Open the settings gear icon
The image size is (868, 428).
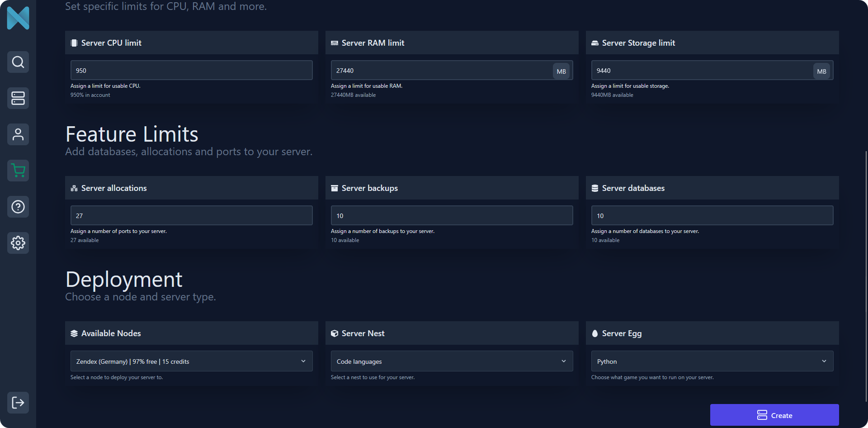coord(18,243)
